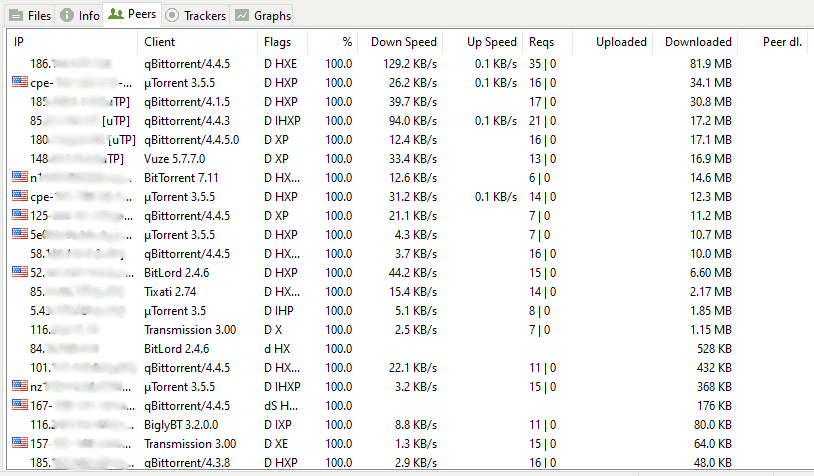
Task: Select the qBittorrent/4.3.8 client row
Action: (408, 463)
